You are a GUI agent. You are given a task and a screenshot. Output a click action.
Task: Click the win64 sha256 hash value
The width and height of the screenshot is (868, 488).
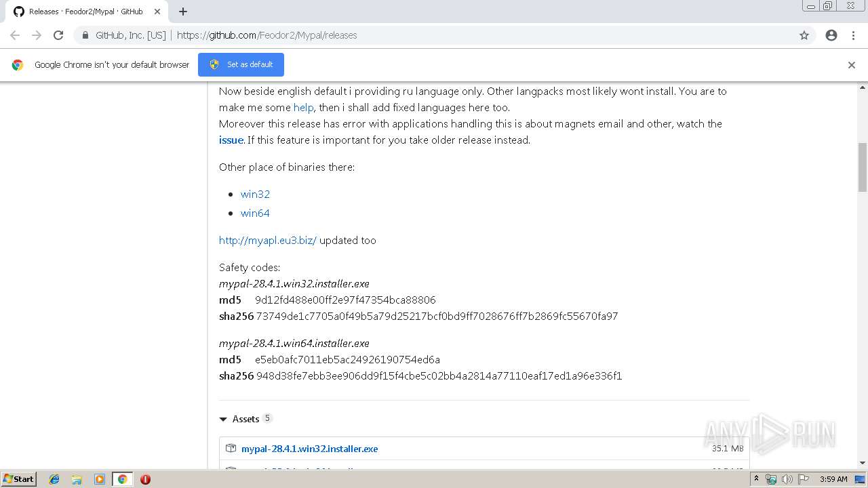click(x=439, y=375)
